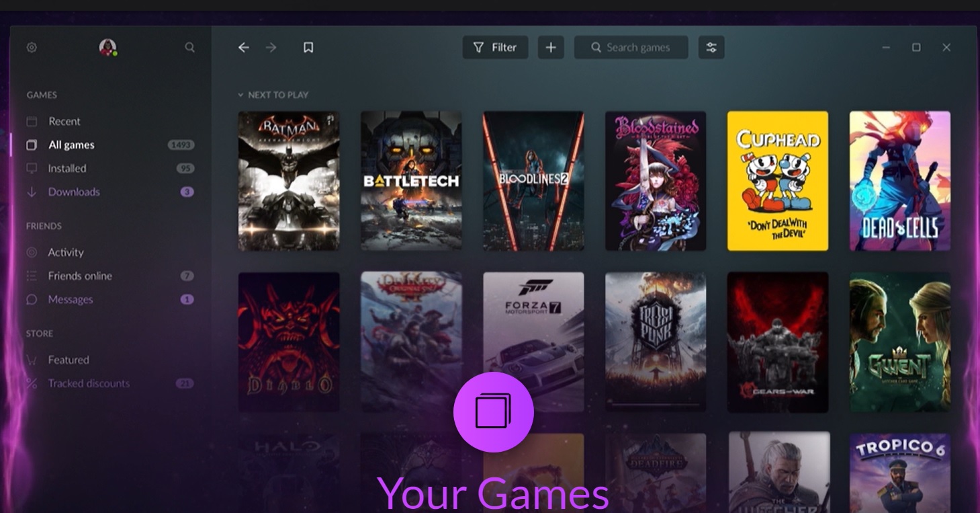Go forward with the right arrow
The height and width of the screenshot is (513, 980).
tap(271, 48)
